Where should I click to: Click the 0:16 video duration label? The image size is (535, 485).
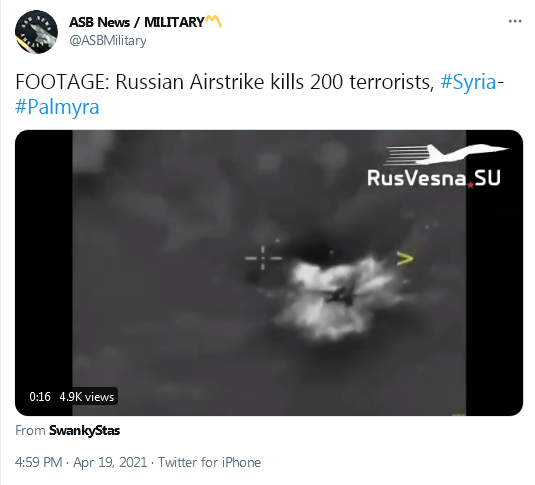click(40, 397)
